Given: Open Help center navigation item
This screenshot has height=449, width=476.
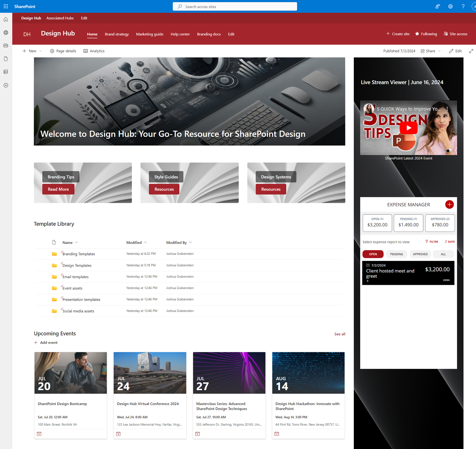Looking at the screenshot, I should click(180, 34).
